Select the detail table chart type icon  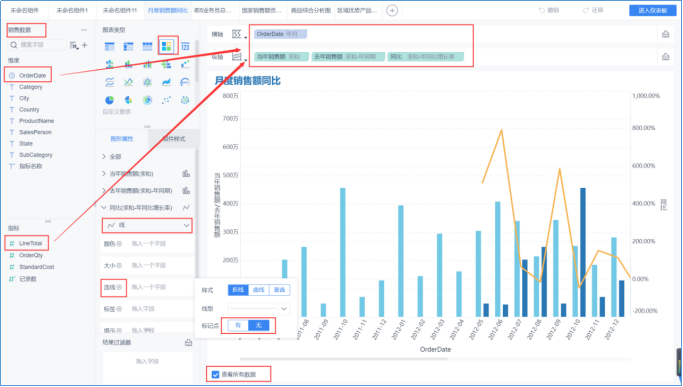(x=147, y=47)
